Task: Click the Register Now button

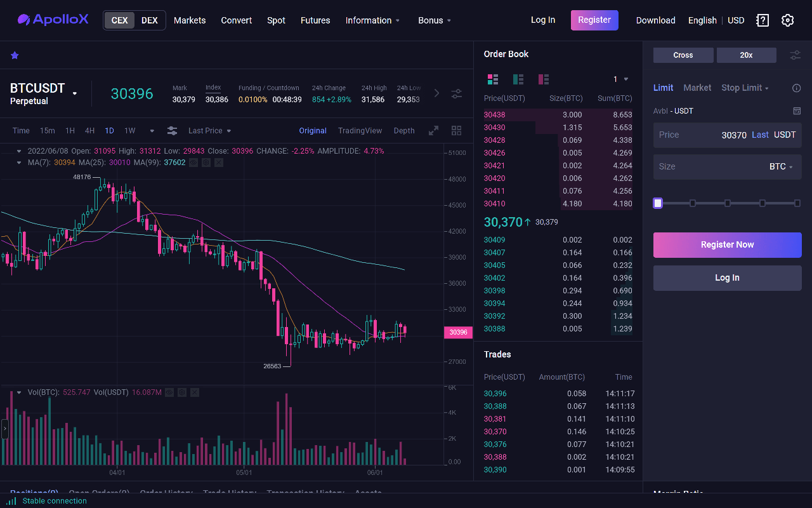Action: pyautogui.click(x=728, y=245)
